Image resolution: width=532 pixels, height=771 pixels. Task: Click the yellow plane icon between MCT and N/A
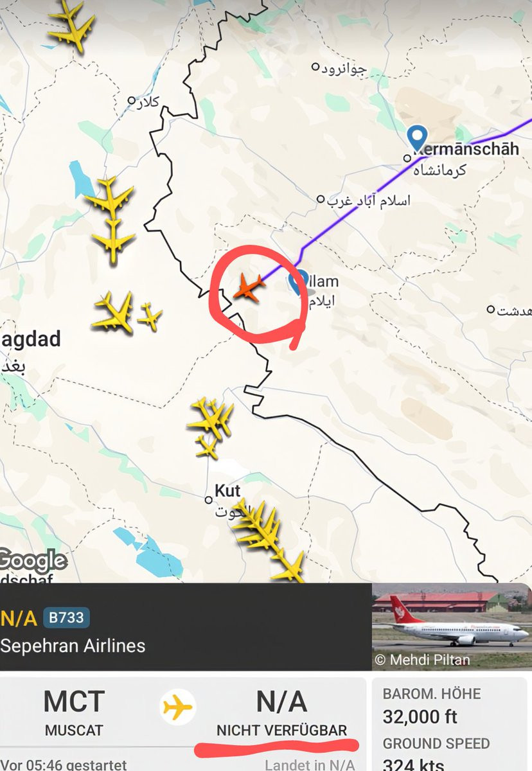pyautogui.click(x=178, y=708)
